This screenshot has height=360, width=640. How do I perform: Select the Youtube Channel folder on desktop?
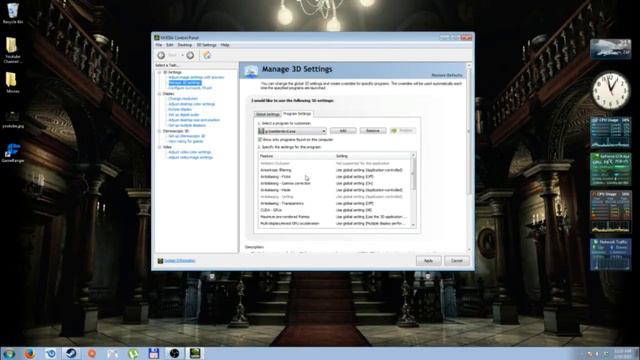point(12,51)
